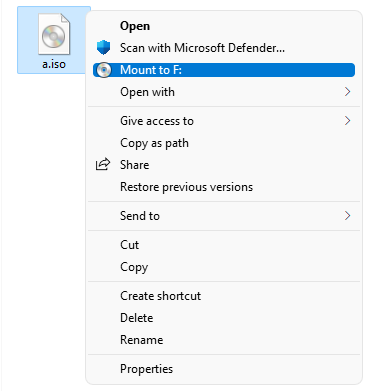Click the a.iso file name label
Screen dimensions: 383x391
pos(54,64)
